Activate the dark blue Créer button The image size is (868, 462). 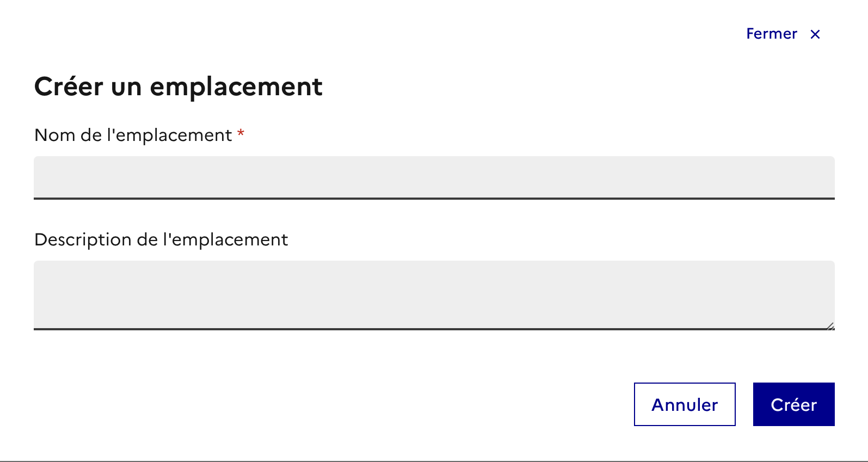(793, 404)
